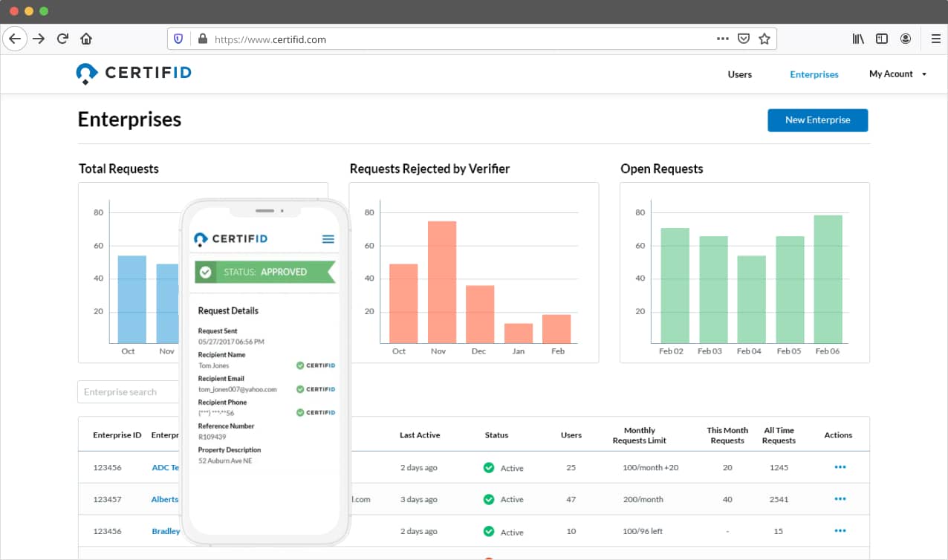The height and width of the screenshot is (560, 948).
Task: Click the Active status checkmark in the ADC row
Action: [489, 468]
